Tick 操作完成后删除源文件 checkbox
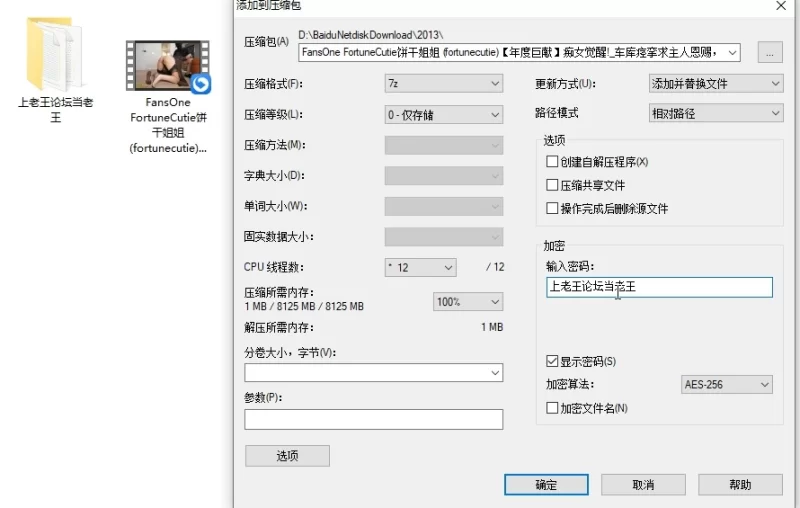 (x=552, y=208)
